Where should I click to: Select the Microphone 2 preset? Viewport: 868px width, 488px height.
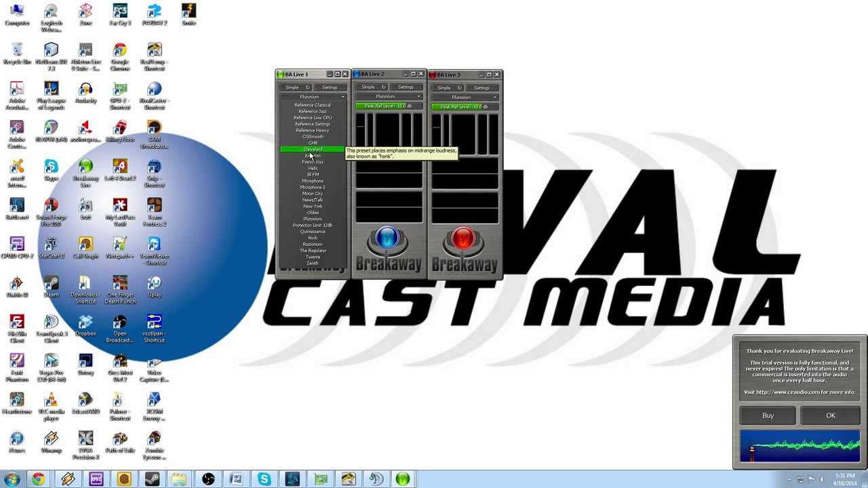pyautogui.click(x=313, y=187)
